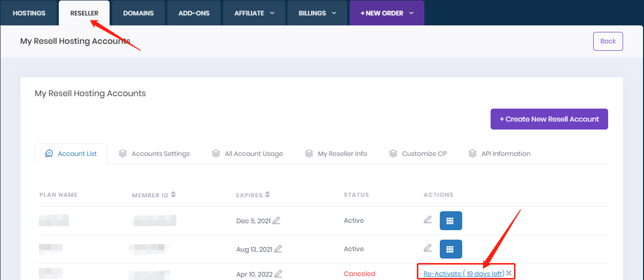Image resolution: width=644 pixels, height=280 pixels.
Task: Open blue grid panel button for Aug 13 account
Action: (451, 249)
